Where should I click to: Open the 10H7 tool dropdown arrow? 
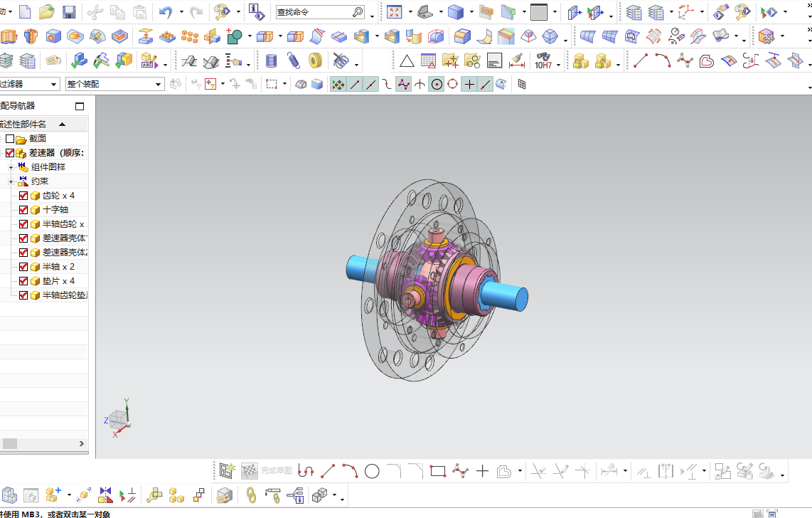tap(558, 65)
